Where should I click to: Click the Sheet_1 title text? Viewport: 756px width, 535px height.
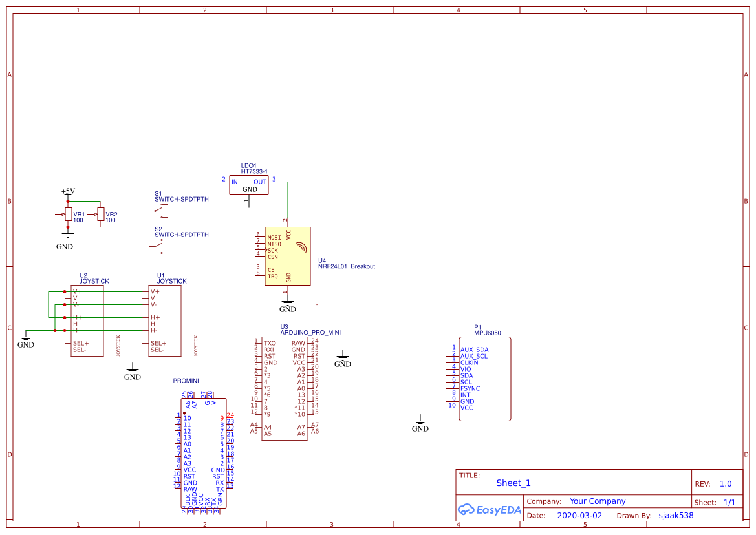(x=513, y=483)
